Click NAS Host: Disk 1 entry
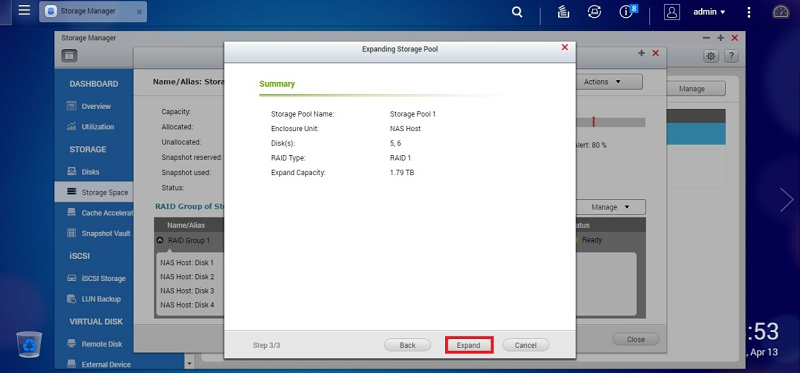Screen dimensions: 800x373 pyautogui.click(x=187, y=263)
